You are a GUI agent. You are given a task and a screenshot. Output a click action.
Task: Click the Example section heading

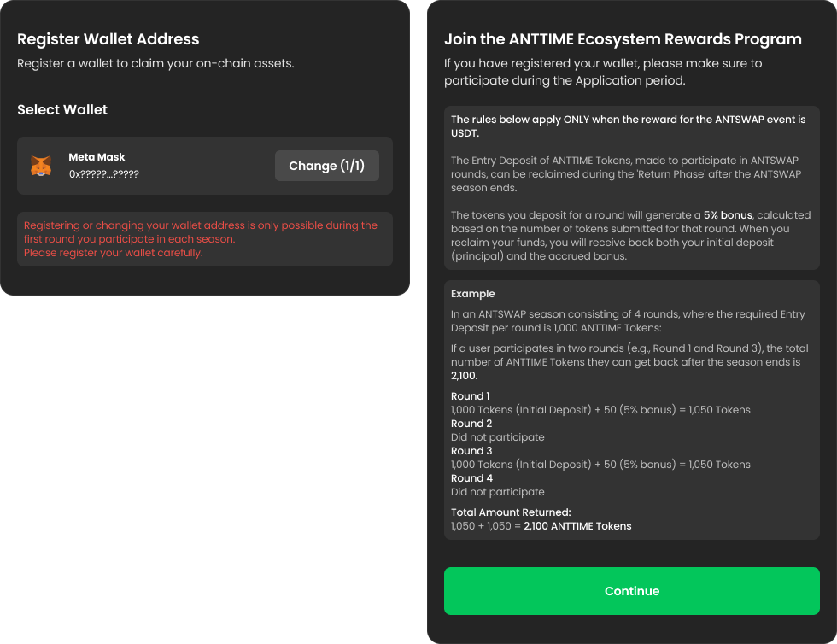tap(472, 294)
